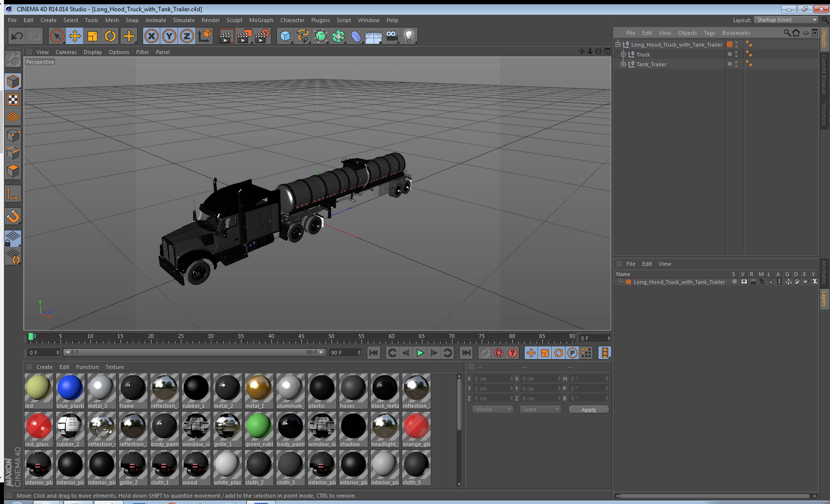Screen dimensions: 830x504
Task: Switch to Model mode in left sidebar
Action: pyautogui.click(x=13, y=82)
